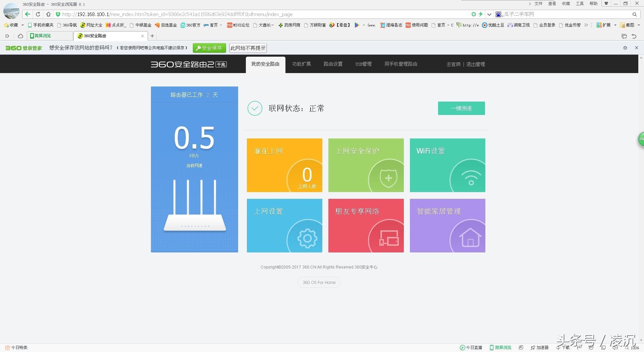Open the 360导航 bookmark
The image size is (644, 352).
point(67,25)
